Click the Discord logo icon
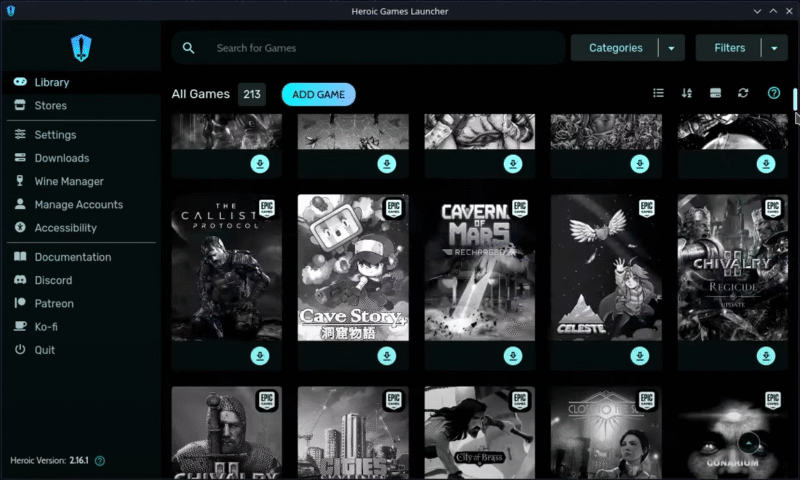Screen dimensions: 800x480 [20, 280]
